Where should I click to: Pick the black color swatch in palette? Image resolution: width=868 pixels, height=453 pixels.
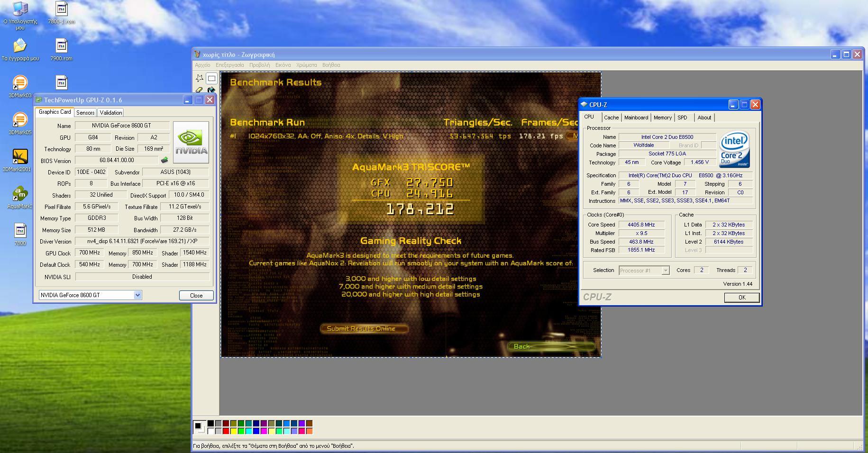click(211, 423)
